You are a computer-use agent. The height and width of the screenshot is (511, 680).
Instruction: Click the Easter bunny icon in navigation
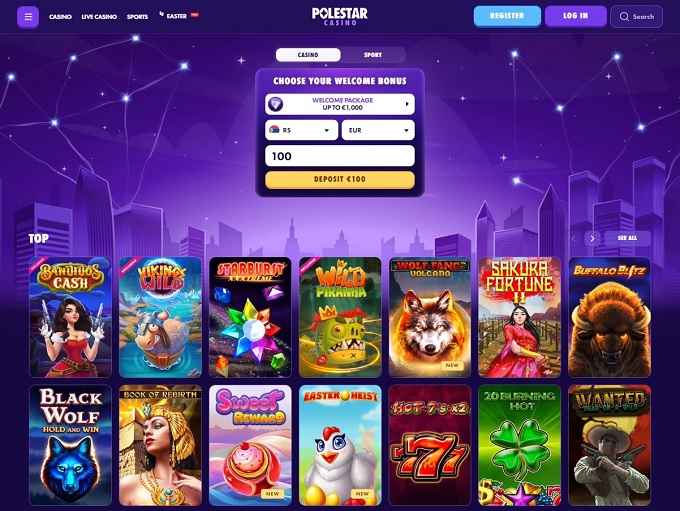(162, 14)
